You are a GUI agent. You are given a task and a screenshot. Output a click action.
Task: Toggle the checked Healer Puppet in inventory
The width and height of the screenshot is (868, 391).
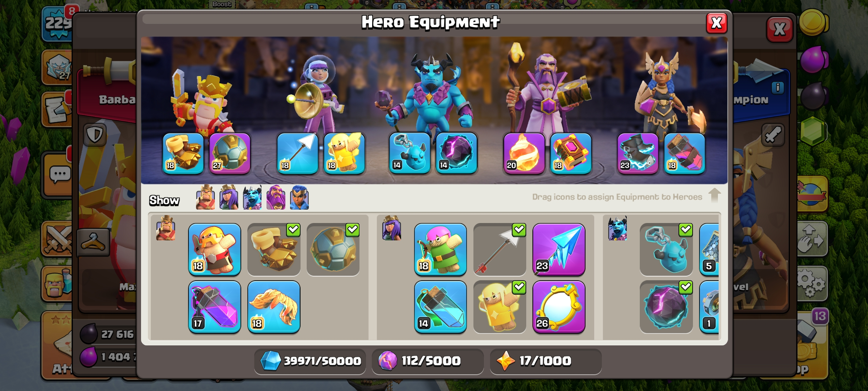(x=499, y=307)
